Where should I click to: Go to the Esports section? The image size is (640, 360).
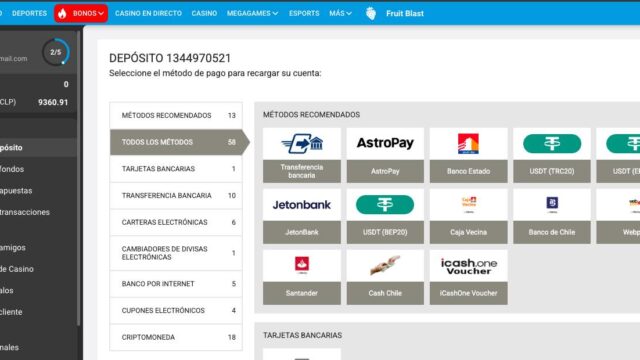304,13
